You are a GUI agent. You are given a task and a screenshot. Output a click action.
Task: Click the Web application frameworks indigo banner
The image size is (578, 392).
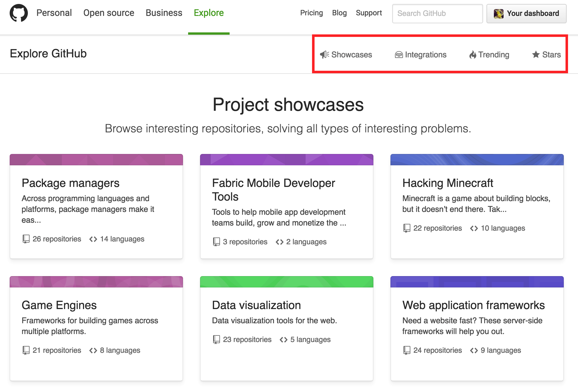pos(477,282)
